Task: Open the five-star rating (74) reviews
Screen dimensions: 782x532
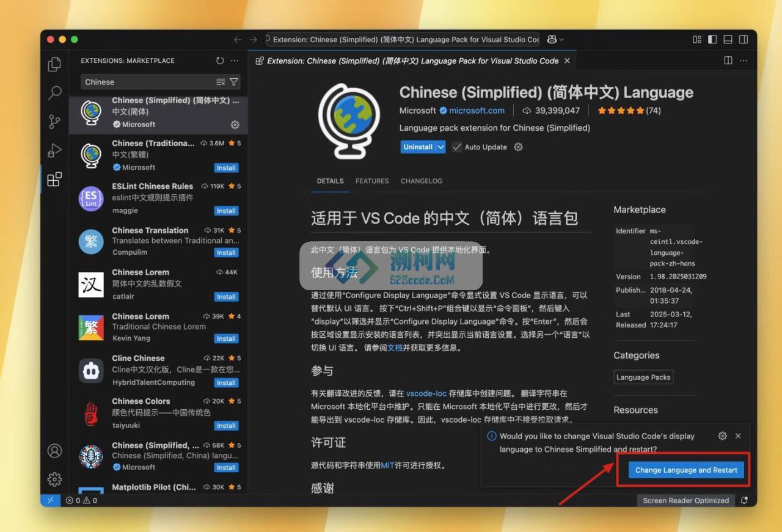Action: coord(629,111)
